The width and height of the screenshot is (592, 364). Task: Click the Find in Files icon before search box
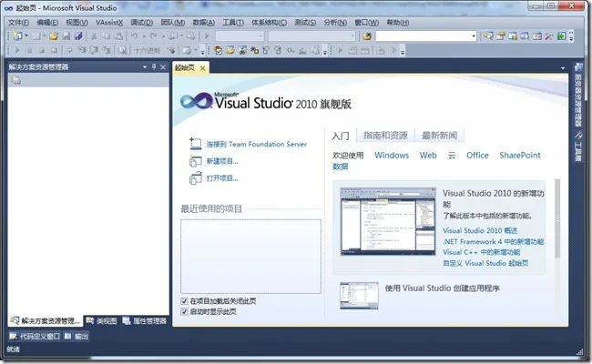tap(367, 36)
